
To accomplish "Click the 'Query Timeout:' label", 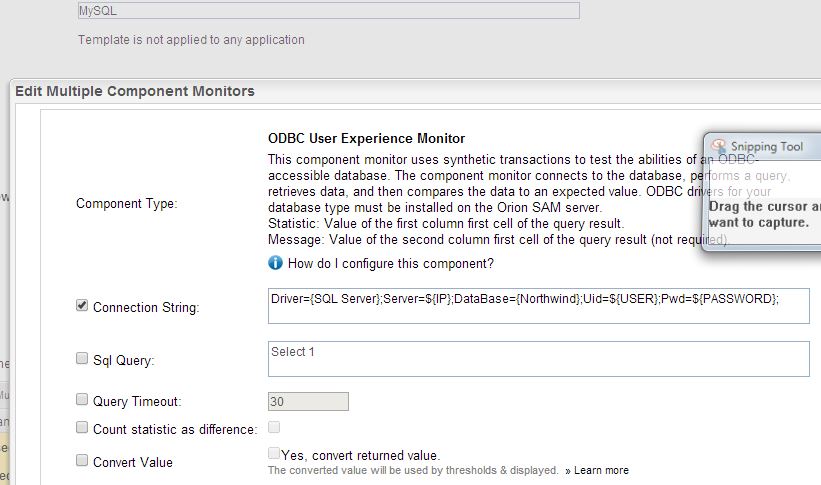I will pyautogui.click(x=137, y=402).
